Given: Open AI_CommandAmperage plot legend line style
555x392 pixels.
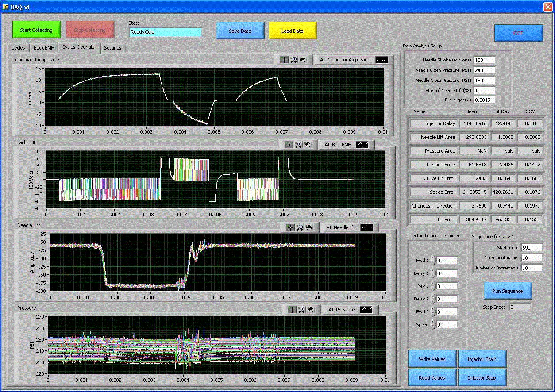Looking at the screenshot, I should point(382,60).
